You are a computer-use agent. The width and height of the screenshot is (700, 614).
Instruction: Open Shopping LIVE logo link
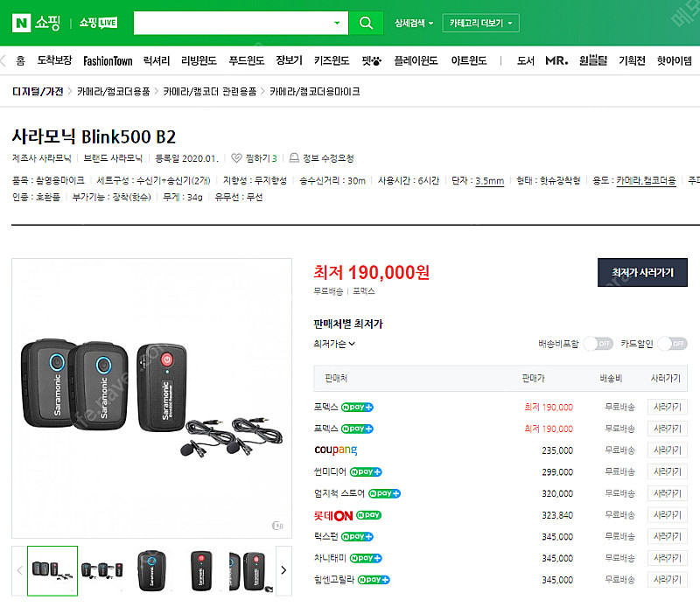98,23
